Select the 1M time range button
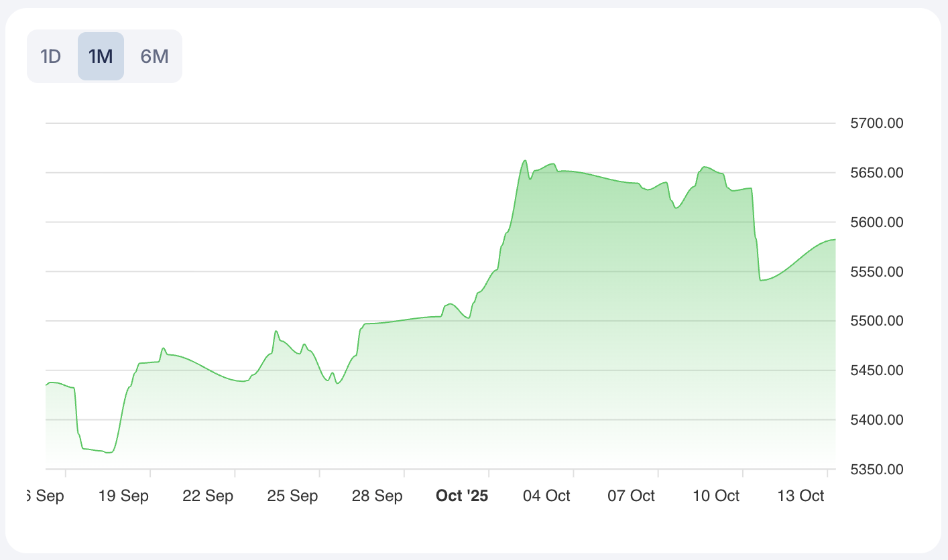 101,56
